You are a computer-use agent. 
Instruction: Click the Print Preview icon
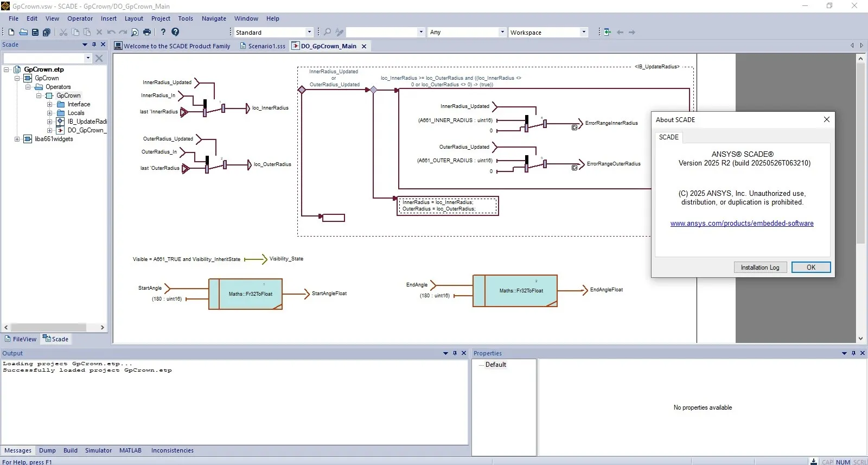pos(135,33)
